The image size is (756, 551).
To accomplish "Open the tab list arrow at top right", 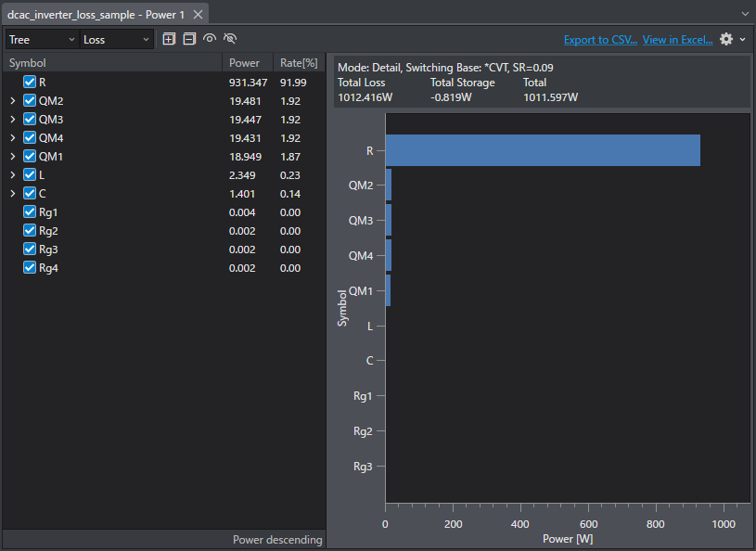I will coord(744,15).
